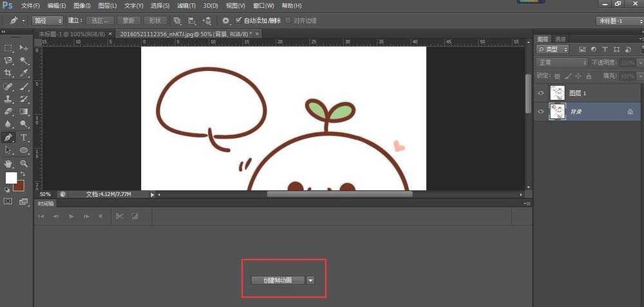Select the Zoom magnifier tool

coord(24,163)
